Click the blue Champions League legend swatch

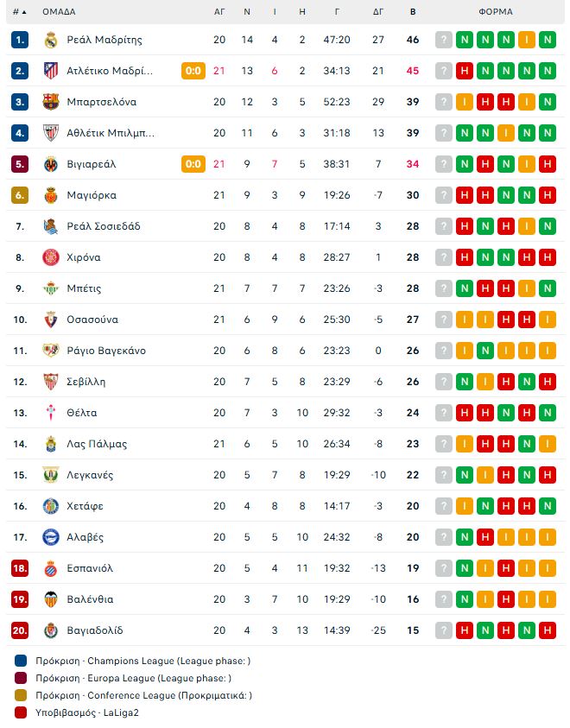tap(21, 662)
